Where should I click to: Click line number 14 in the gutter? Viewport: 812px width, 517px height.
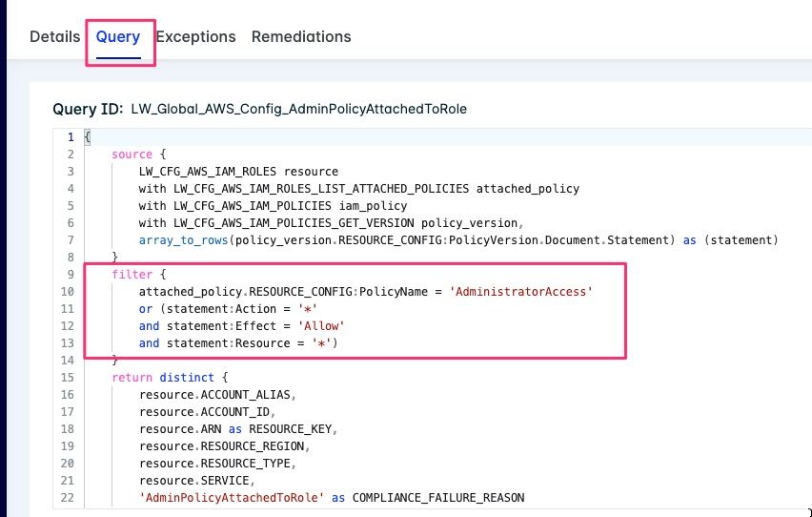click(x=68, y=360)
